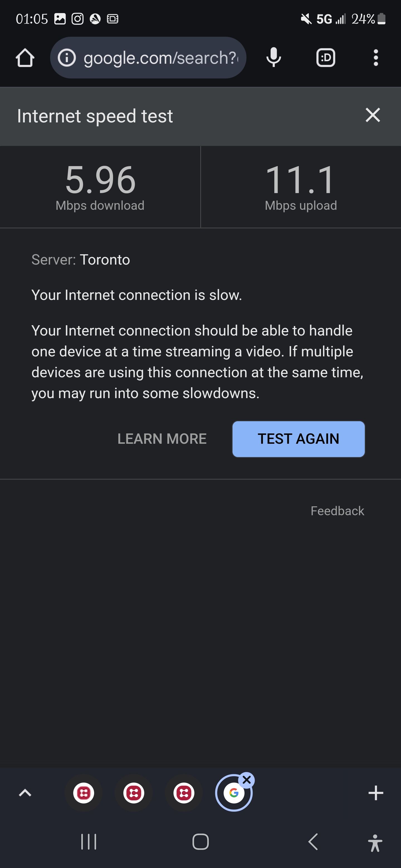The height and width of the screenshot is (868, 401).
Task: Tap the LEARN MORE link
Action: click(162, 439)
